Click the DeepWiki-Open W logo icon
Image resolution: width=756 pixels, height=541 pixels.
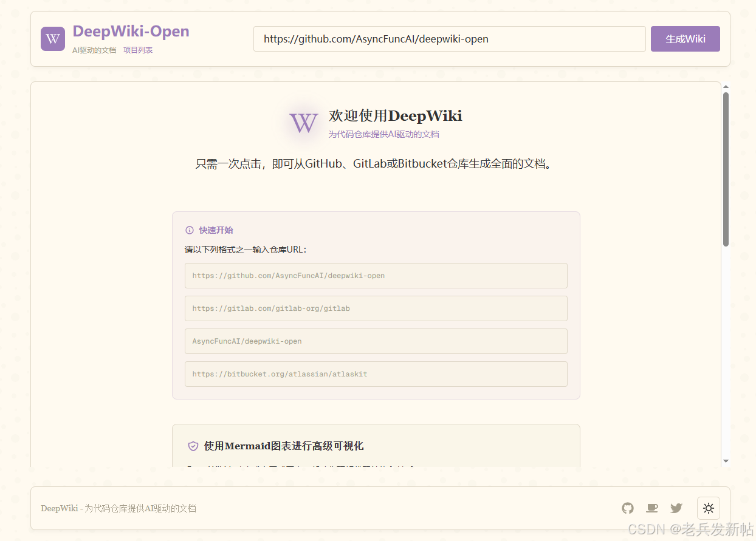[x=53, y=39]
